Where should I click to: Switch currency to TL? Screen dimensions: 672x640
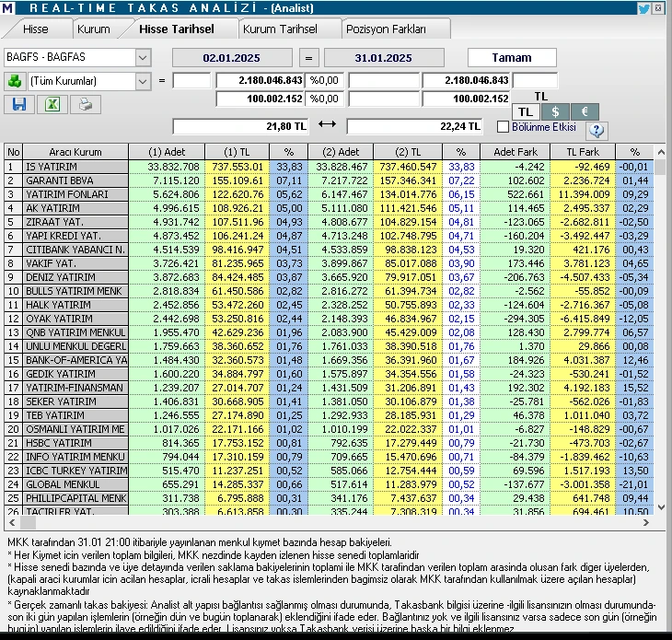[x=526, y=112]
